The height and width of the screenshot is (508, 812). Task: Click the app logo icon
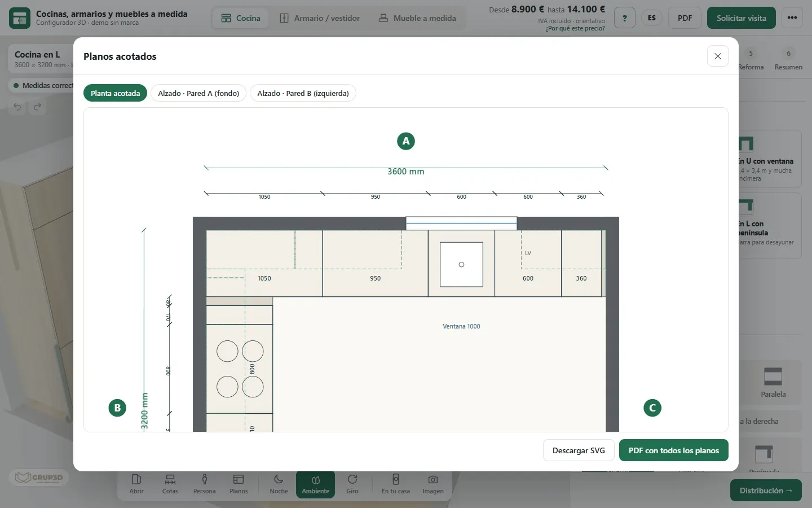(20, 18)
